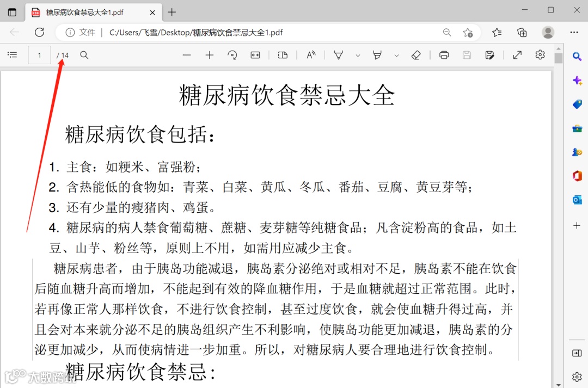This screenshot has height=388, width=588.
Task: Click heading 糖尿病饮食包括
Action: pos(140,134)
